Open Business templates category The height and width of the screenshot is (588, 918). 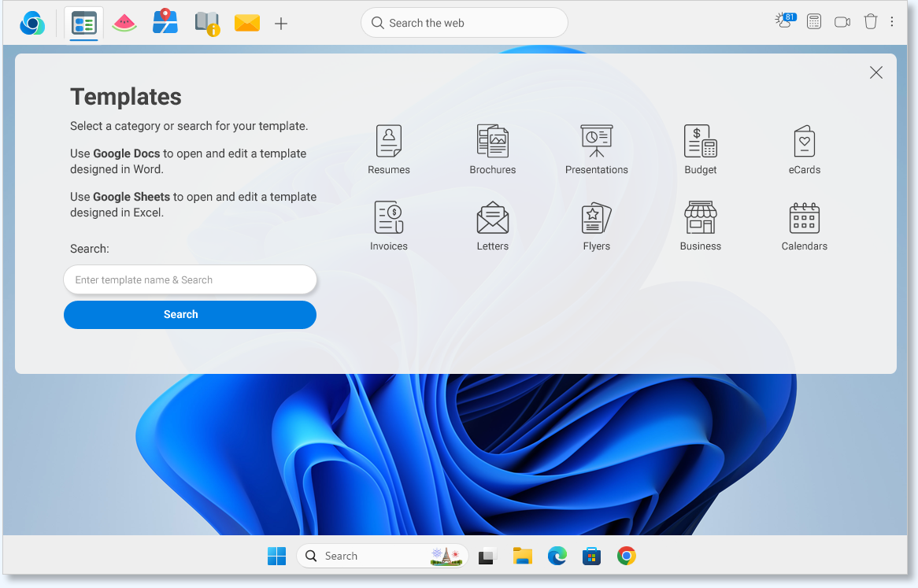click(700, 225)
